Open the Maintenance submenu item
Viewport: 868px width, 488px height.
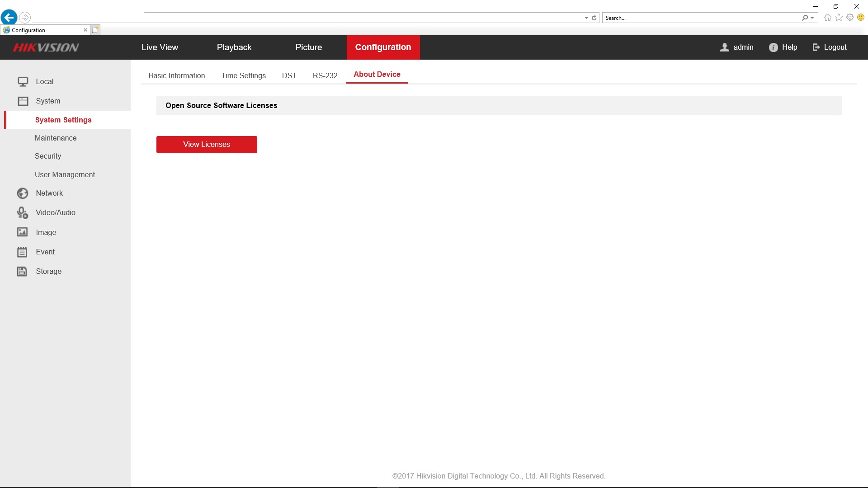tap(56, 138)
